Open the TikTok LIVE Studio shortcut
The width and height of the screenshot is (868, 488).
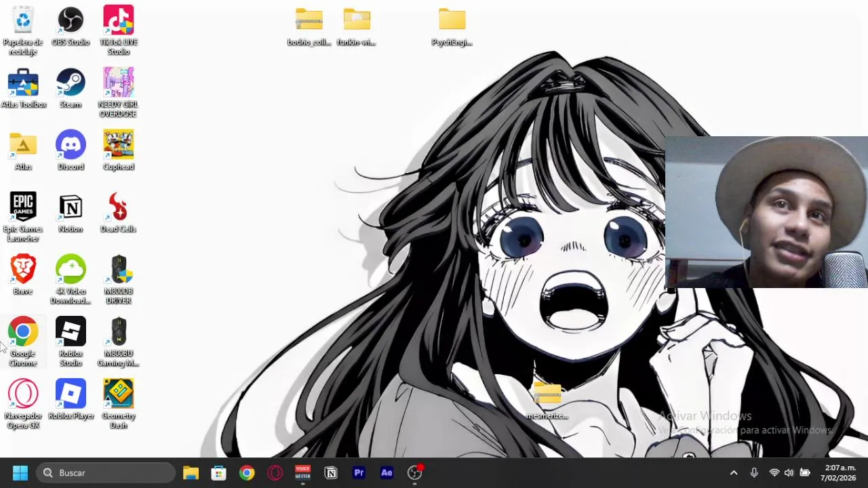coord(119,30)
